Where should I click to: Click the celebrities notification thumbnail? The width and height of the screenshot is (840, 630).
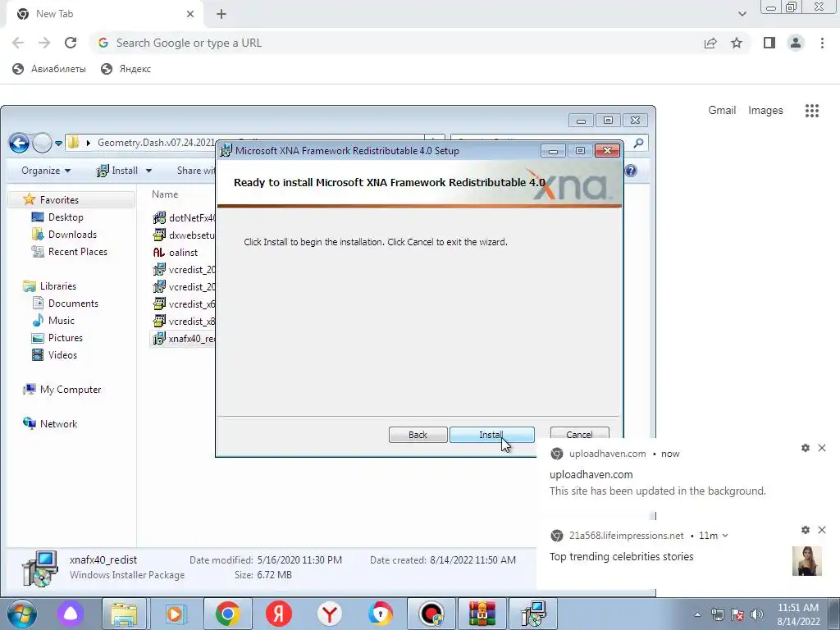(x=807, y=561)
